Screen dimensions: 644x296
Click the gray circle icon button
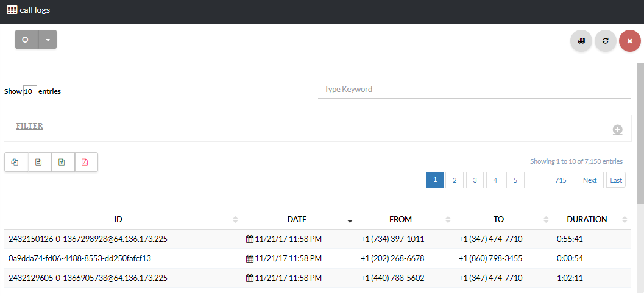pos(26,40)
